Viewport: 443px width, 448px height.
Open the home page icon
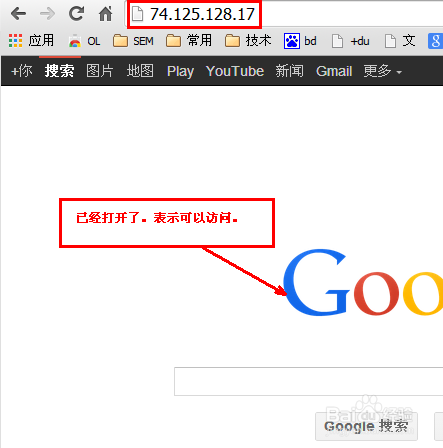[x=105, y=14]
